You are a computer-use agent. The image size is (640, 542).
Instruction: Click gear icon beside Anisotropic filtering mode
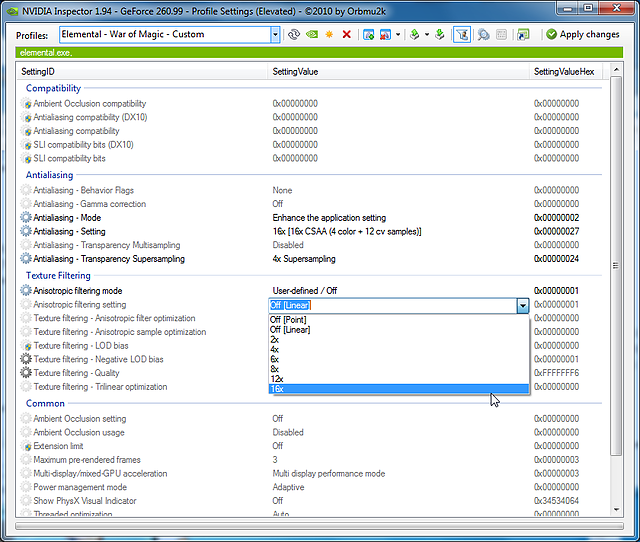coord(26,291)
